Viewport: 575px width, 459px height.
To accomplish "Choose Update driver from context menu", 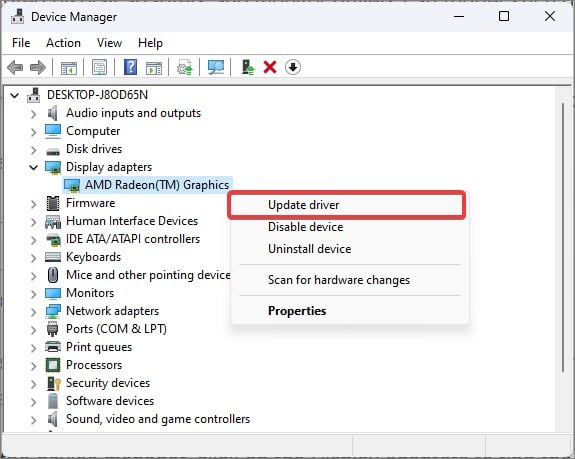I will click(347, 205).
